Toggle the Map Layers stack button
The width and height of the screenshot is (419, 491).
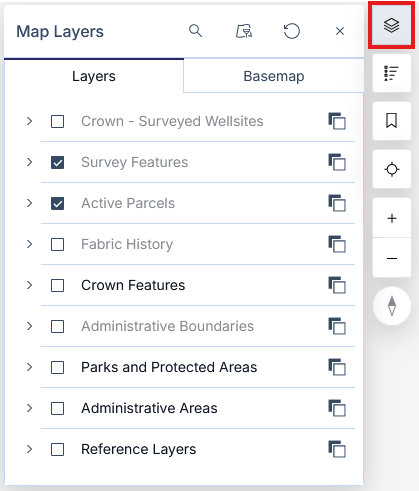pyautogui.click(x=391, y=25)
